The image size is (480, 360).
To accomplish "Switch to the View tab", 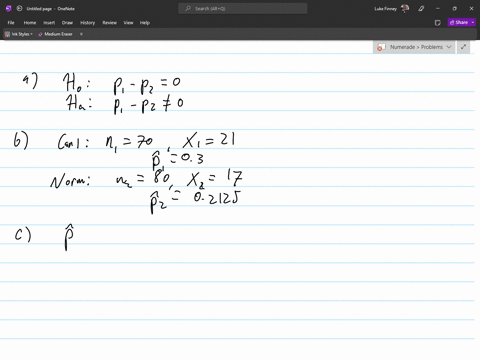I will 128,23.
